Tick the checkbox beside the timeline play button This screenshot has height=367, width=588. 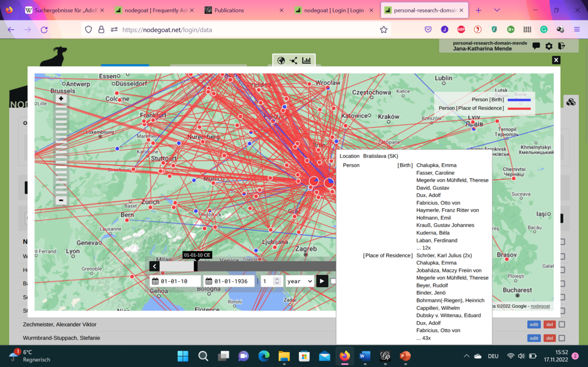(333, 281)
